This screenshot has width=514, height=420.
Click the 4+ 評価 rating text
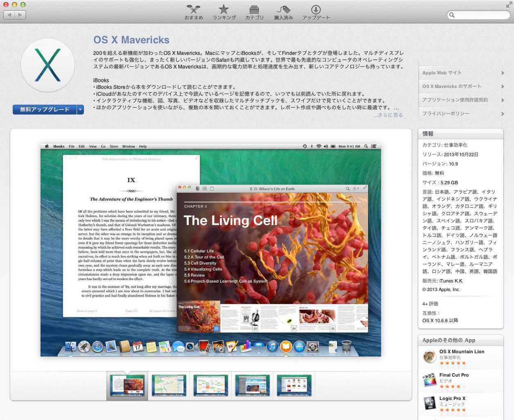(x=430, y=304)
